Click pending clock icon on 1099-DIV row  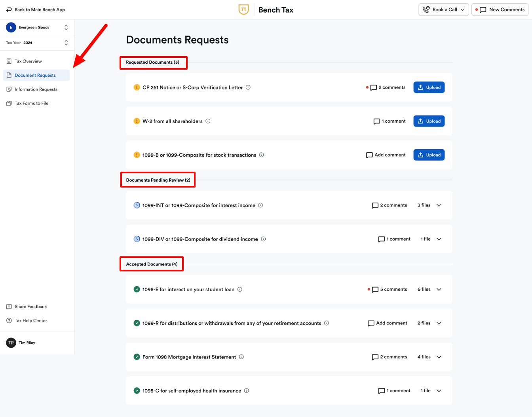coord(137,239)
